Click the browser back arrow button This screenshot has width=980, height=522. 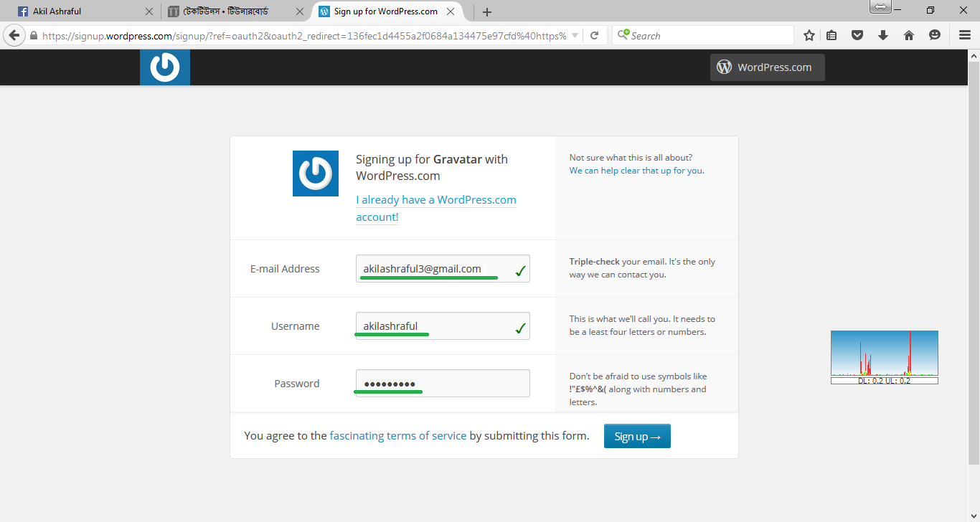point(14,35)
